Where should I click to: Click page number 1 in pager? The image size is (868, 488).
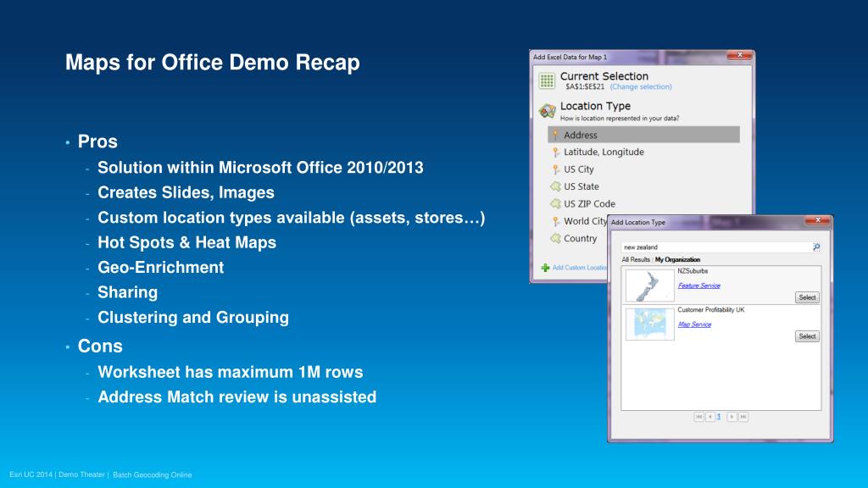click(719, 417)
